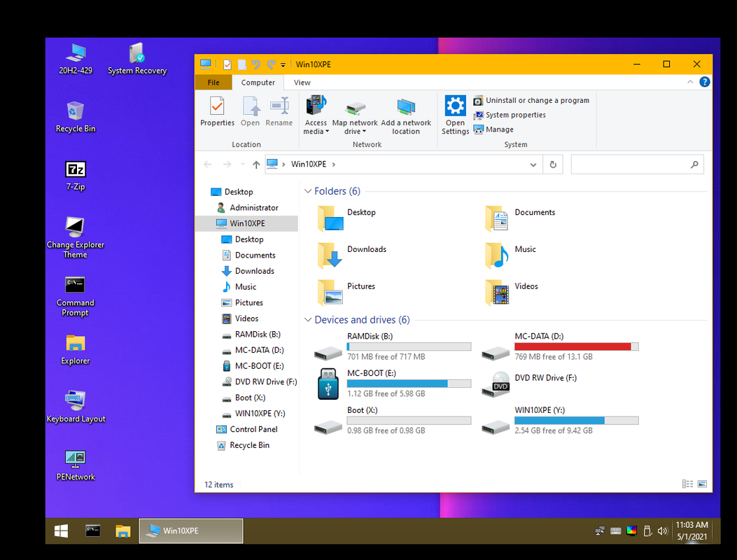Open System properties from ribbon
Image resolution: width=737 pixels, height=560 pixels.
pos(510,115)
